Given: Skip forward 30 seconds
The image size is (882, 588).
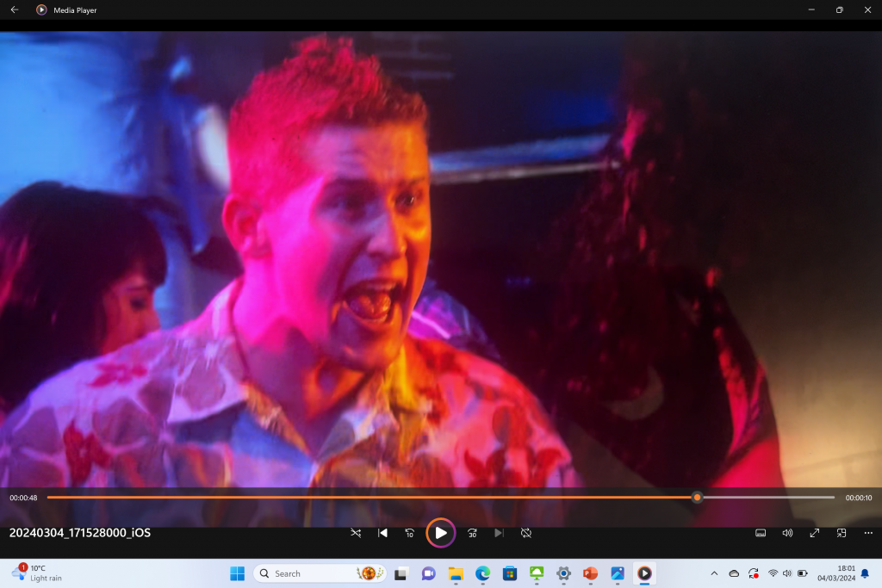Looking at the screenshot, I should click(x=472, y=533).
